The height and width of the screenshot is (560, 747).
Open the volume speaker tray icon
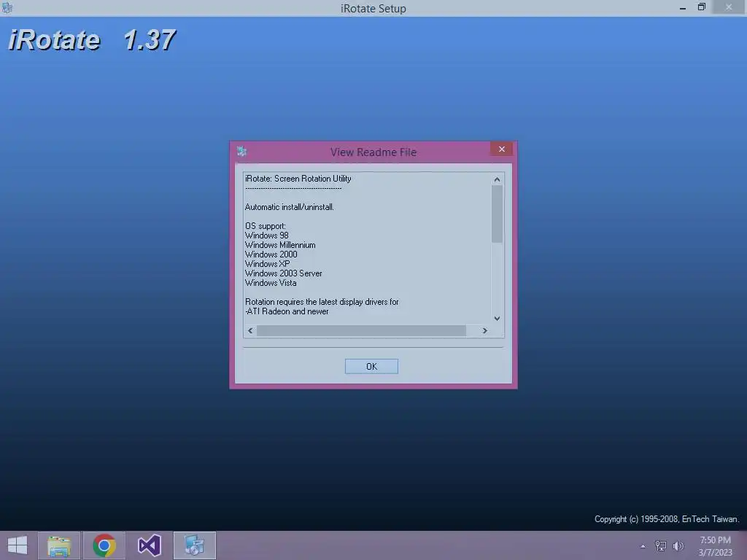(678, 545)
